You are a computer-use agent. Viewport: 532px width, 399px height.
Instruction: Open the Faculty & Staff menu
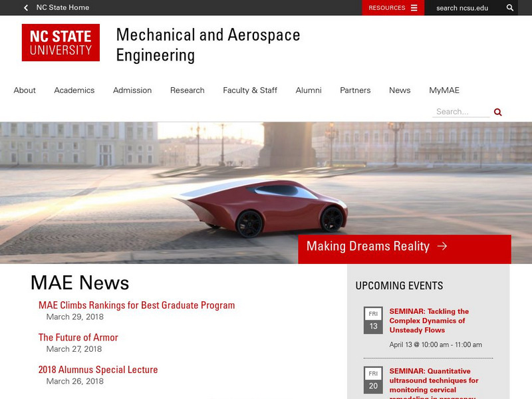click(250, 90)
